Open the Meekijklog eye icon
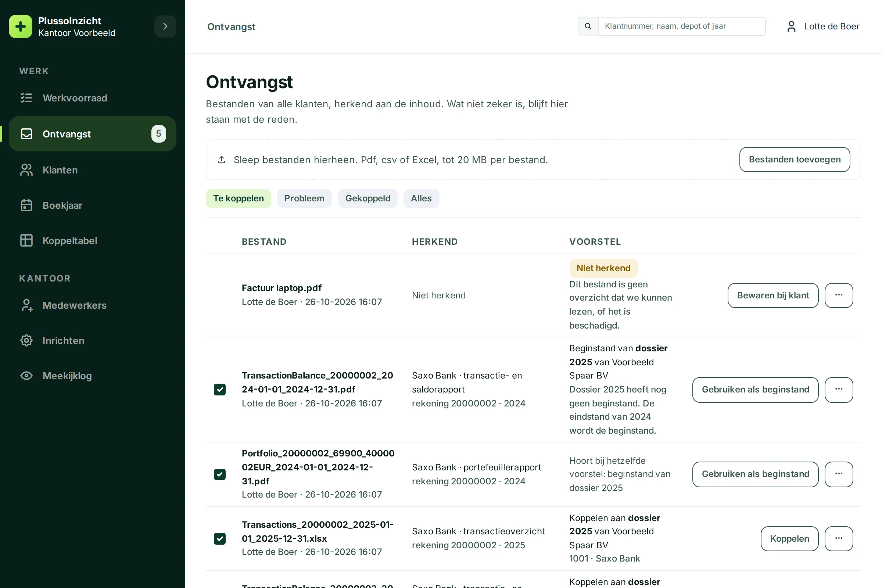The width and height of the screenshot is (882, 588). pos(26,376)
